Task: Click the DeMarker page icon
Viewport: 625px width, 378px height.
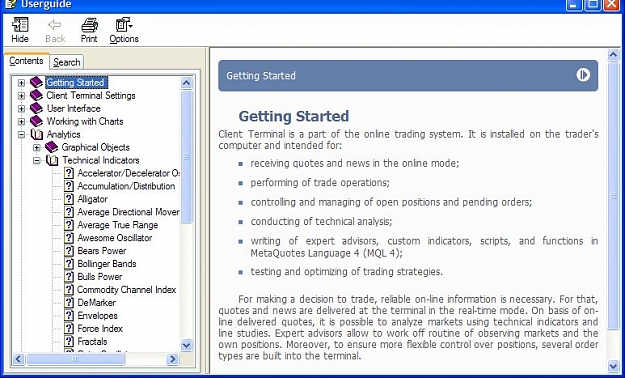Action: pos(69,303)
